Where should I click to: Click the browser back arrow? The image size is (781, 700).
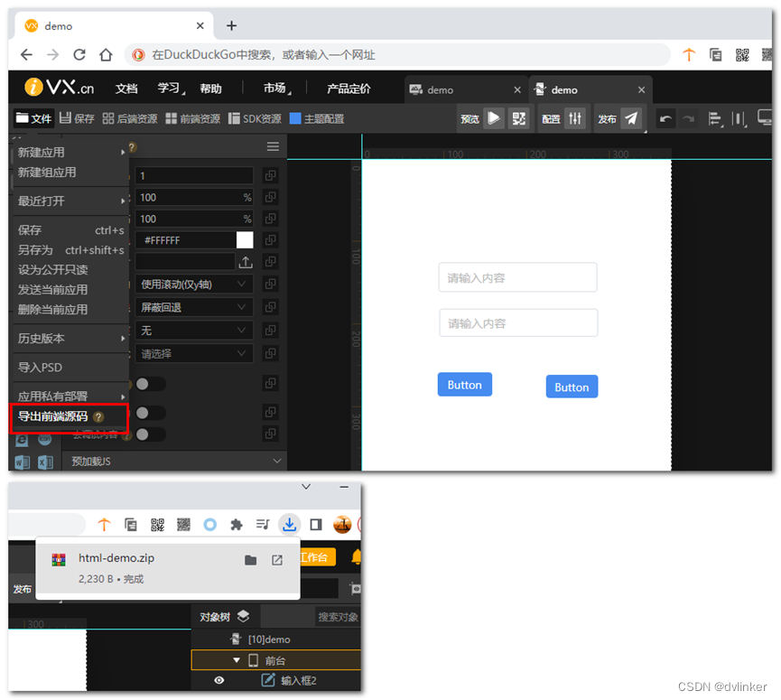(26, 54)
